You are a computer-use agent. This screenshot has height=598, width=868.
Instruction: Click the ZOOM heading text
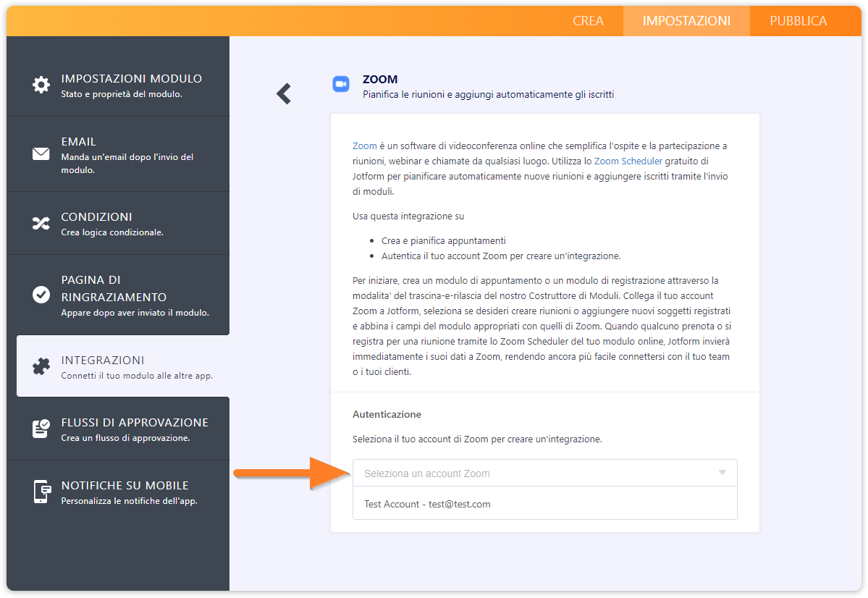pos(380,79)
